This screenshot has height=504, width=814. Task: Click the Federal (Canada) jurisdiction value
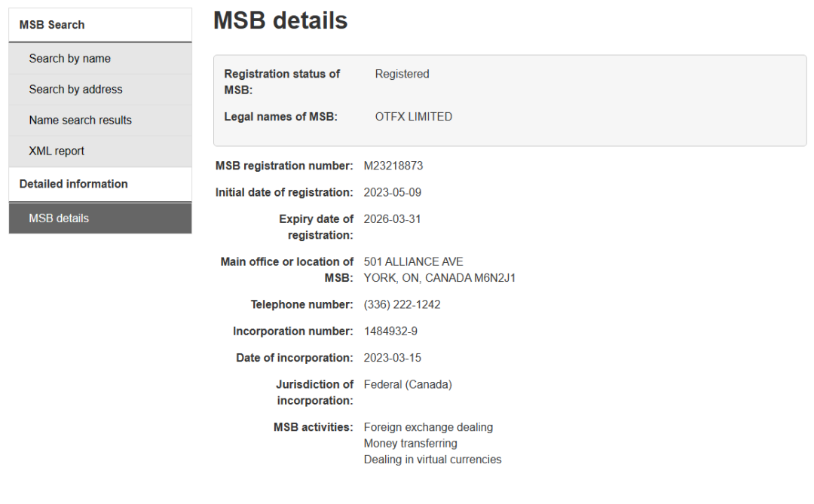(x=408, y=385)
